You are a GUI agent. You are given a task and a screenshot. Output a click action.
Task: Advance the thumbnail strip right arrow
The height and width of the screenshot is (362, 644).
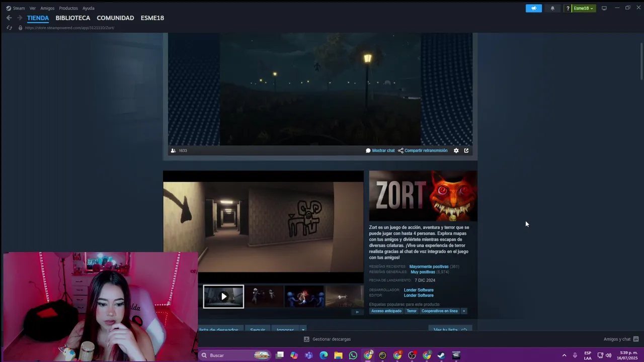[x=358, y=312]
